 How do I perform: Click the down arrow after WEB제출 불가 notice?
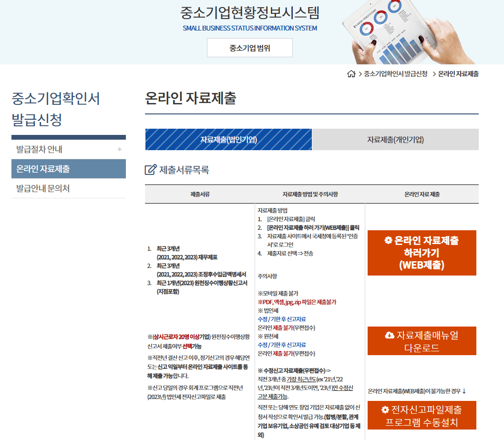464,391
